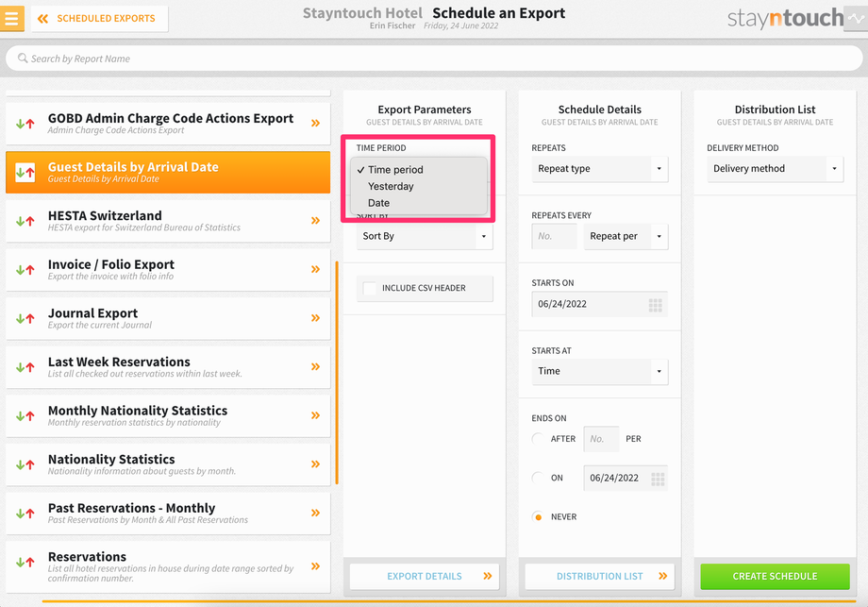Click the orange chevron on Nationality Statistics row
Viewport: 868px width, 607px height.
315,464
